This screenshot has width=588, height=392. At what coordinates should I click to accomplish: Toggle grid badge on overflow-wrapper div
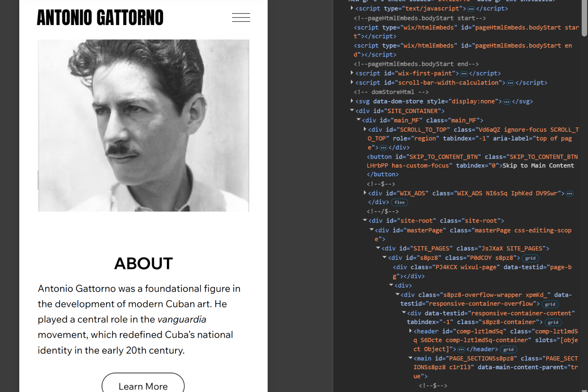pyautogui.click(x=550, y=304)
